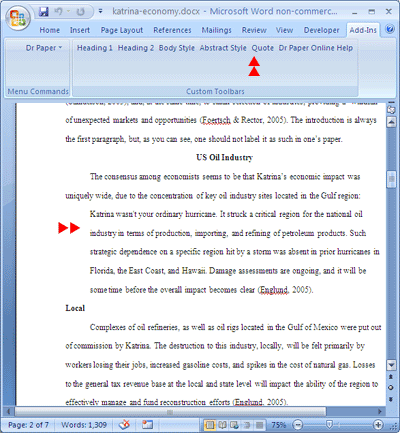Image resolution: width=400 pixels, height=433 pixels.
Task: Apply the Quote style from Custom Toolbars
Action: coord(263,48)
